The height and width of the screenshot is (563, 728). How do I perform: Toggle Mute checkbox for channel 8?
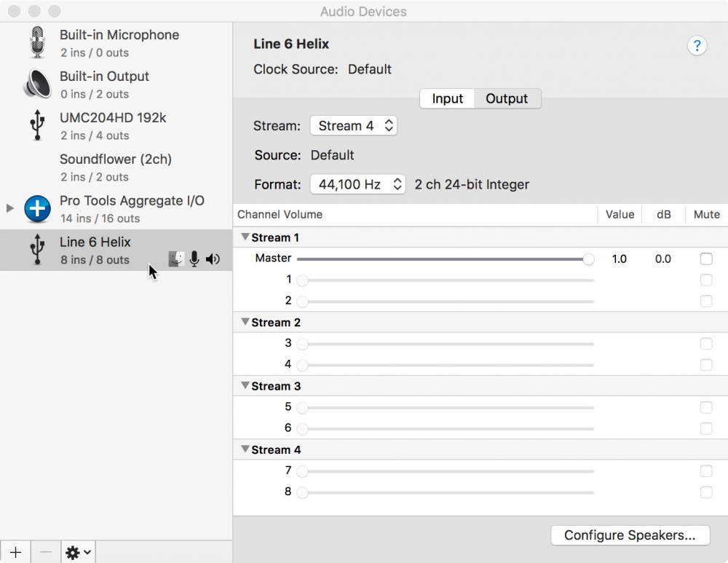pos(705,492)
